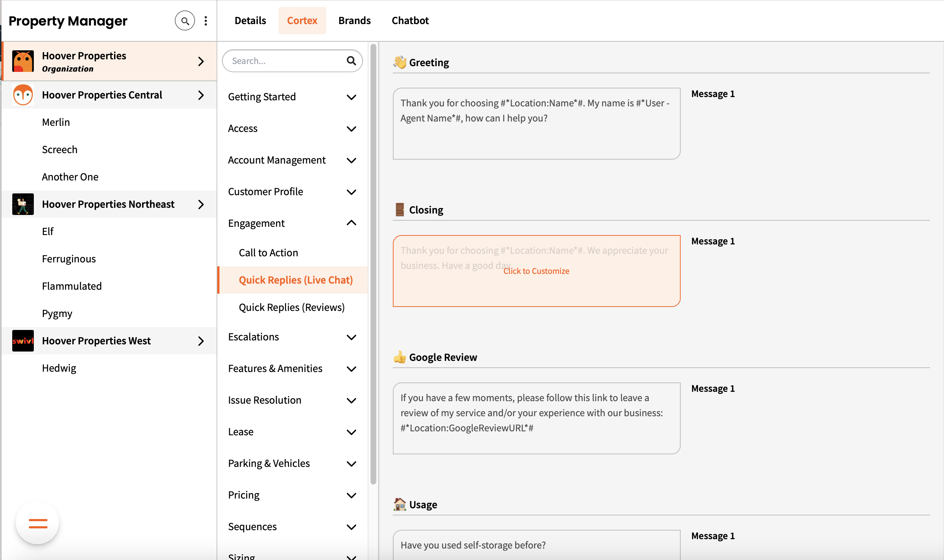
Task: Click the round search icon beside Property Manager
Action: 185,21
